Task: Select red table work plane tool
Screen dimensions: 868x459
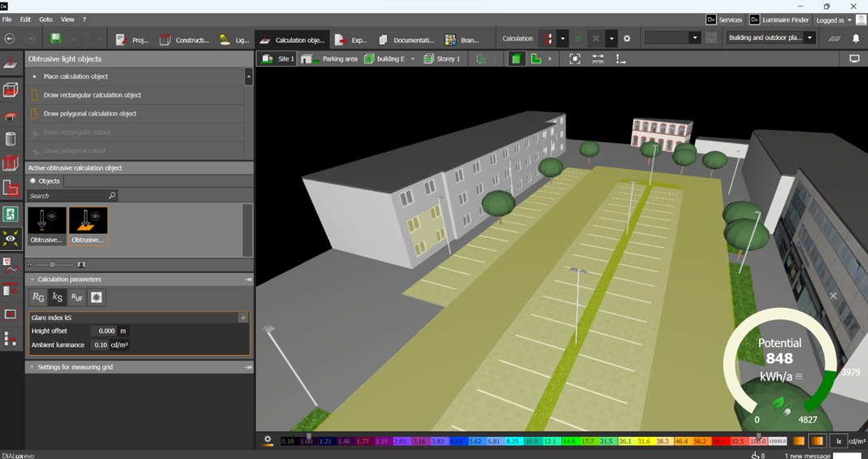Action: (11, 115)
